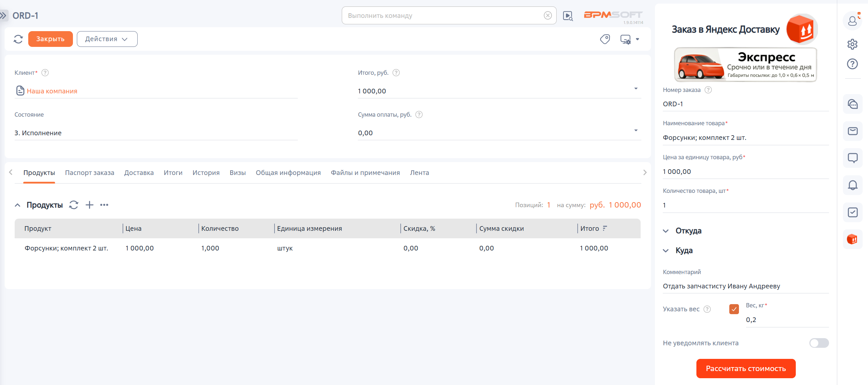
Task: Click the Вес, кг field
Action: click(787, 320)
